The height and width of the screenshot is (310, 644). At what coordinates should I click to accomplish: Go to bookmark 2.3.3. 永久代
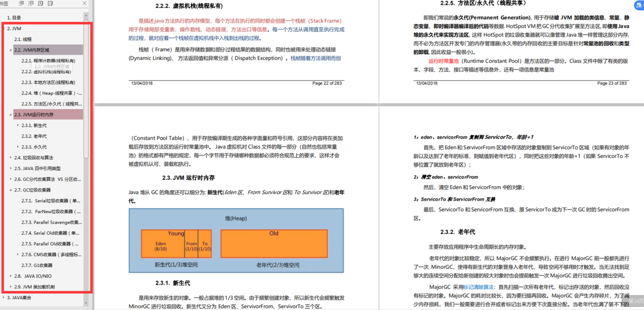34,147
